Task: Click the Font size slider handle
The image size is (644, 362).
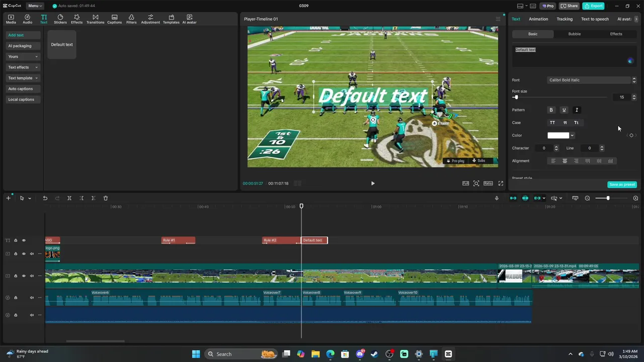Action: [516, 97]
